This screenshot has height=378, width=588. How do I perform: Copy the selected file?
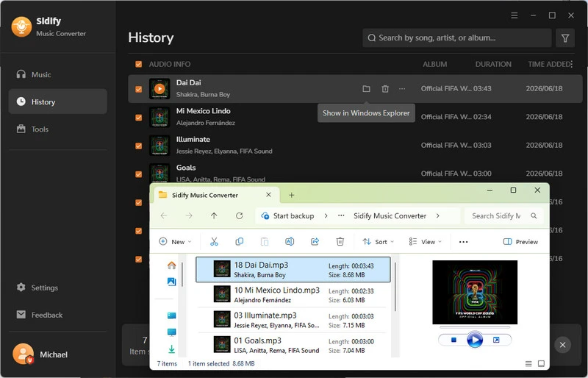pos(240,242)
